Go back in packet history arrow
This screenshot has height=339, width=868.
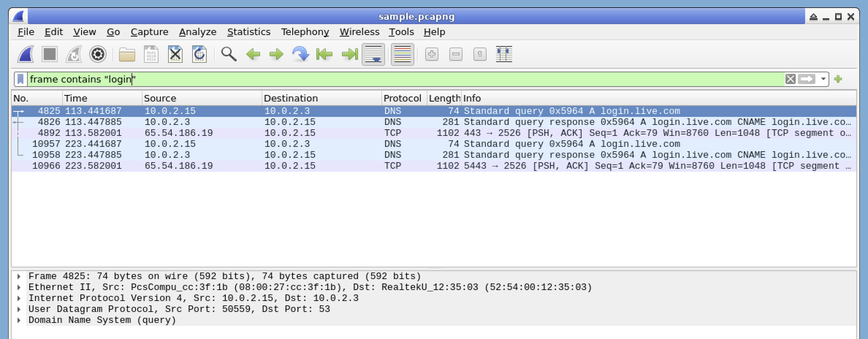click(253, 54)
